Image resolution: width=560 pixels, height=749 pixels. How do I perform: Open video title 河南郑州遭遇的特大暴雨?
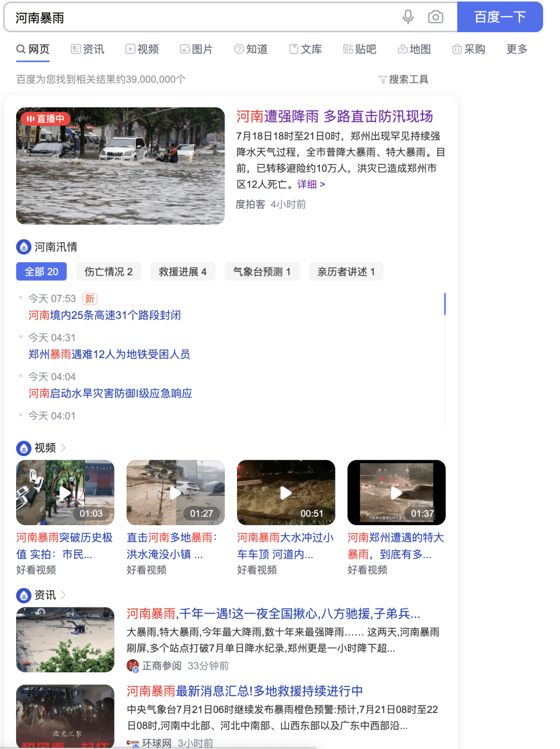[396, 546]
